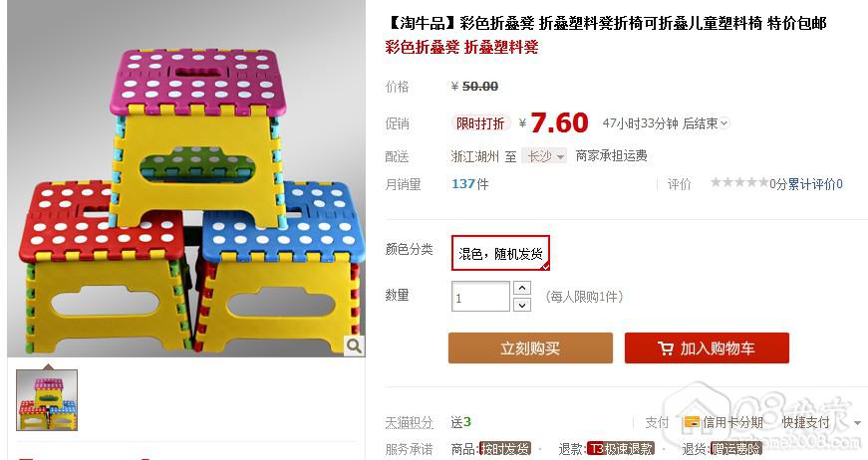Image resolution: width=868 pixels, height=460 pixels.
Task: Click the 限时打折 promotion tag
Action: pos(480,123)
